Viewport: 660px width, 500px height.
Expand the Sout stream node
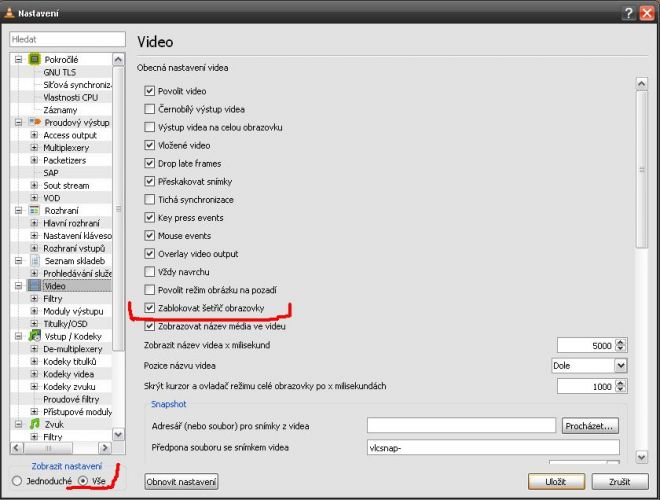(x=34, y=185)
